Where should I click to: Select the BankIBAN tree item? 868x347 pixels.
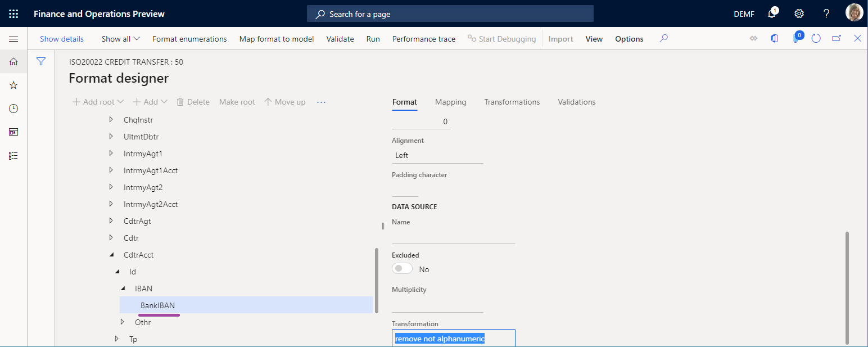tap(157, 305)
